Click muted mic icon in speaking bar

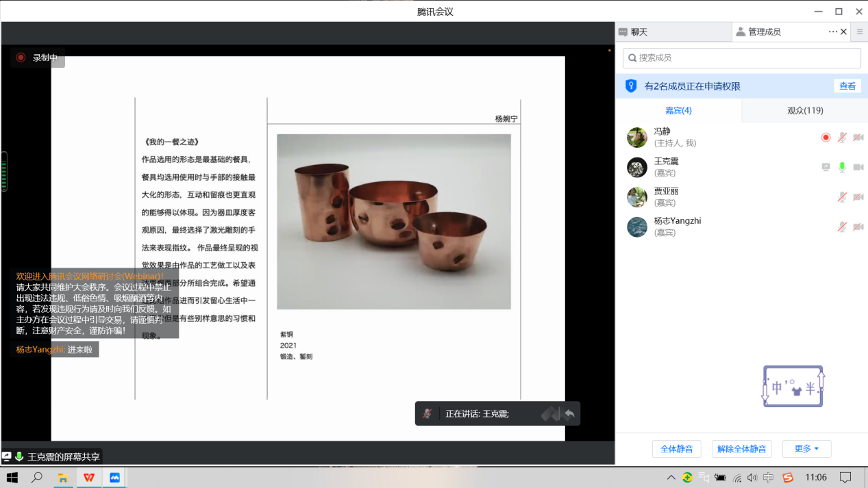click(427, 413)
